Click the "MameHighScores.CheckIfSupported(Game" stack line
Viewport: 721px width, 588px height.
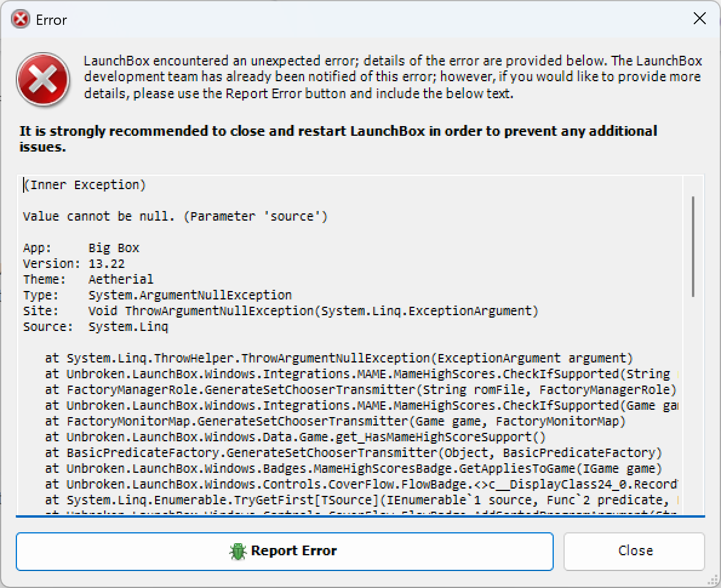click(x=361, y=406)
